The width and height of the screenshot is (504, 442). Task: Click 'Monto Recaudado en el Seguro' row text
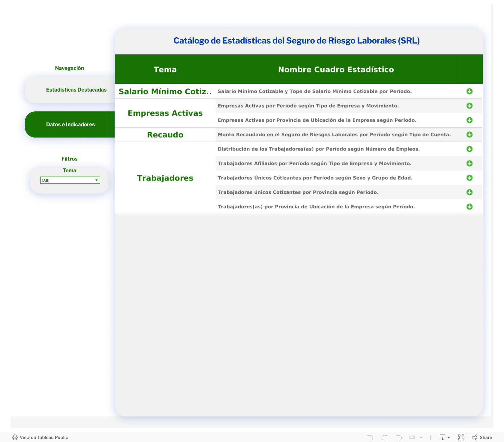point(334,135)
